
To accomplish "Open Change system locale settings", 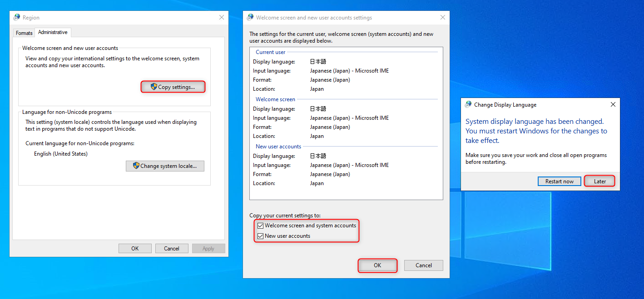I will (165, 166).
